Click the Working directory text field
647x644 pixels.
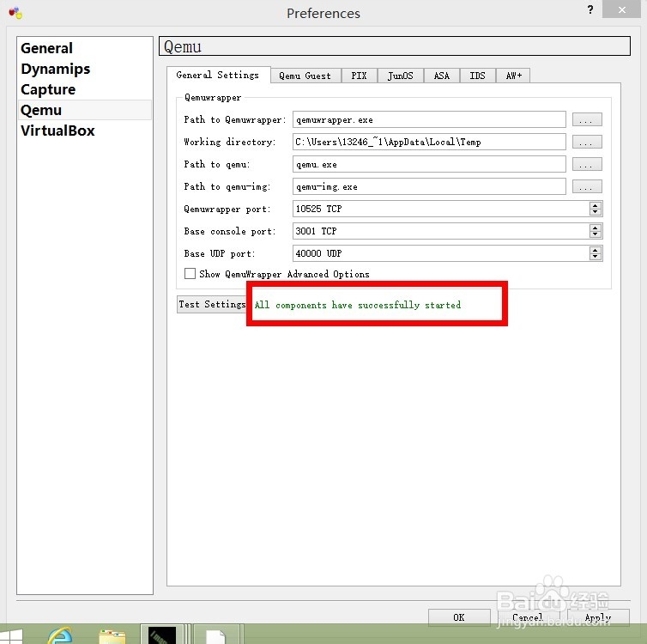[429, 142]
